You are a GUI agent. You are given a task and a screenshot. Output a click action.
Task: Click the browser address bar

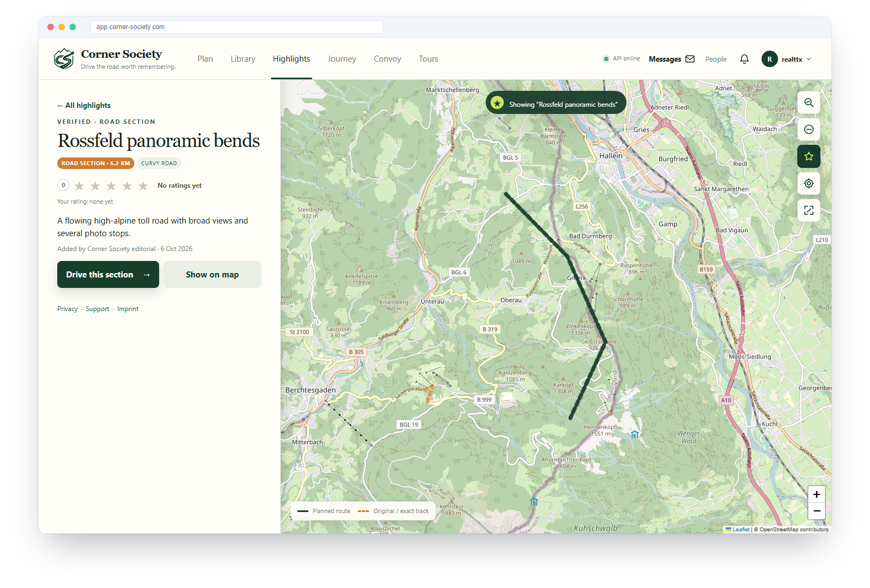(237, 27)
